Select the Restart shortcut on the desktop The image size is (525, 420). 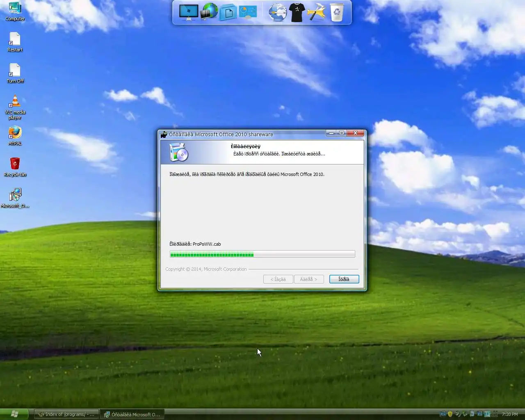(15, 42)
